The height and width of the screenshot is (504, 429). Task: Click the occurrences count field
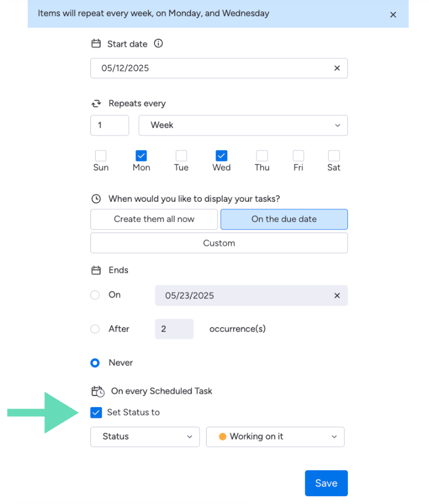(174, 329)
